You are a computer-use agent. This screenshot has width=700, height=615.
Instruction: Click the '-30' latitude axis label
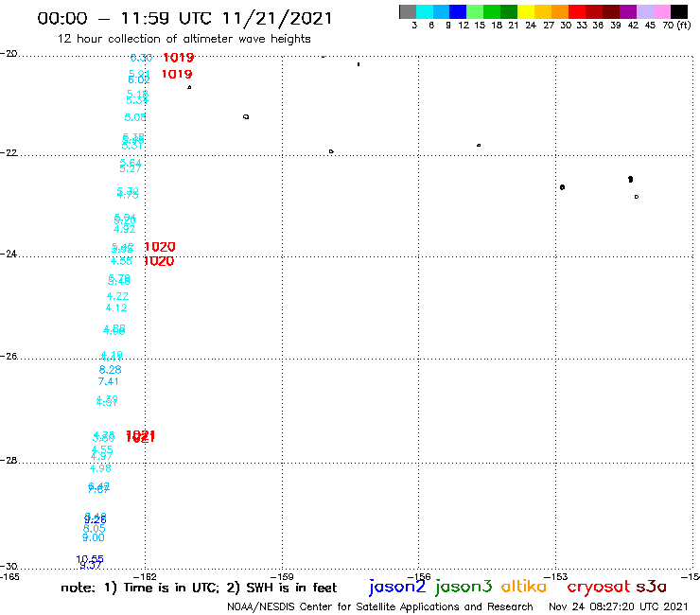point(9,566)
